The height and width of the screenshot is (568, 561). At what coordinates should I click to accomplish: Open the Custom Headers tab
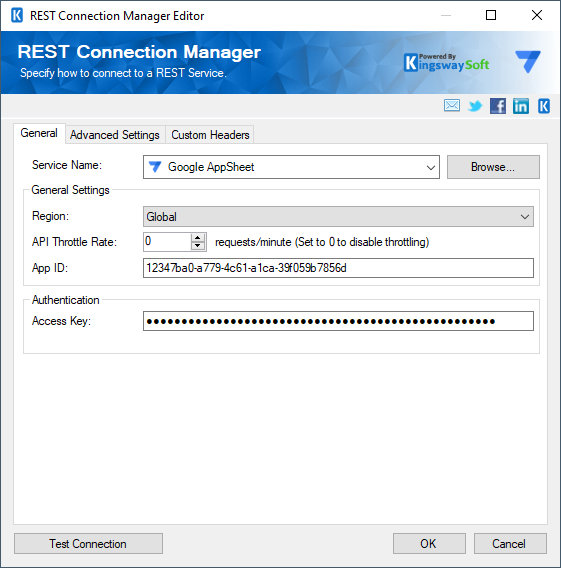[210, 135]
